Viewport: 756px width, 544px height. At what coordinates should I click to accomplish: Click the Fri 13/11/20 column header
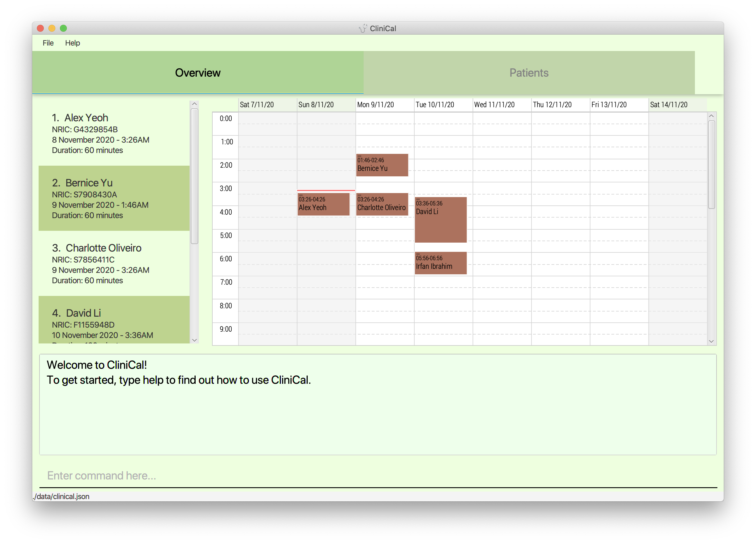coord(619,105)
